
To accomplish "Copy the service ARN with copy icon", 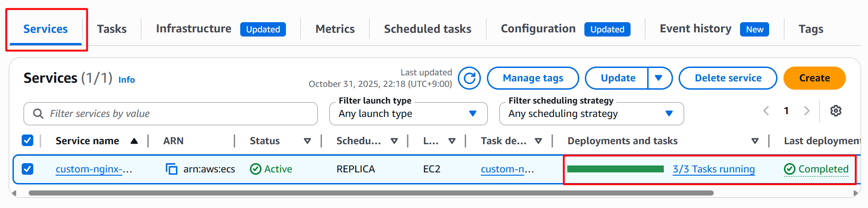I will pyautogui.click(x=171, y=169).
